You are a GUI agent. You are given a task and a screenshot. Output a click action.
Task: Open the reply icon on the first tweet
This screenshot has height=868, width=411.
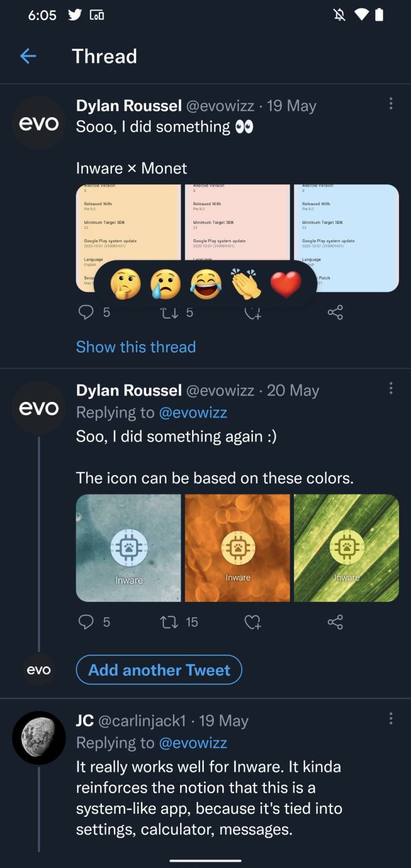coord(86,313)
